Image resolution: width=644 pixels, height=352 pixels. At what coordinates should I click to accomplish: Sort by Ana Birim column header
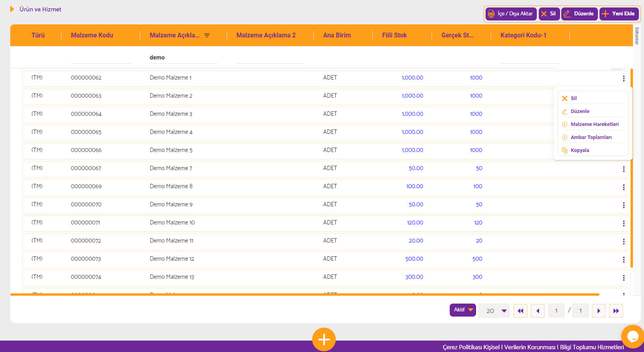[337, 35]
